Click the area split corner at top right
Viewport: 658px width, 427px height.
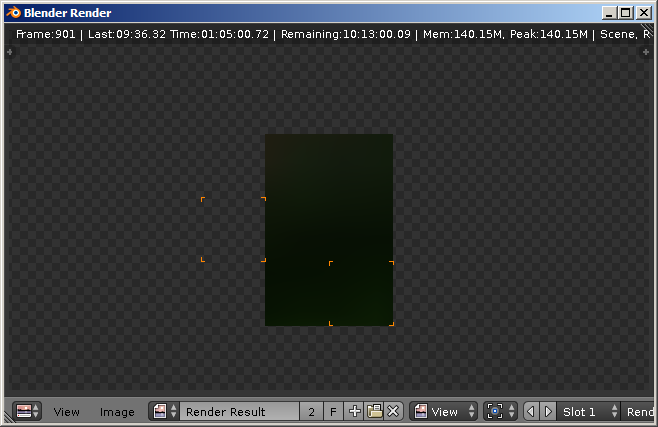point(648,30)
